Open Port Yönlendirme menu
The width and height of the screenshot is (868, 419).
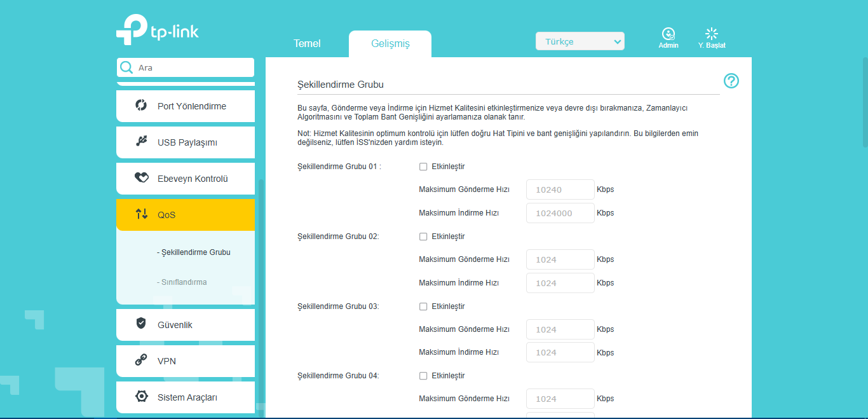[186, 106]
